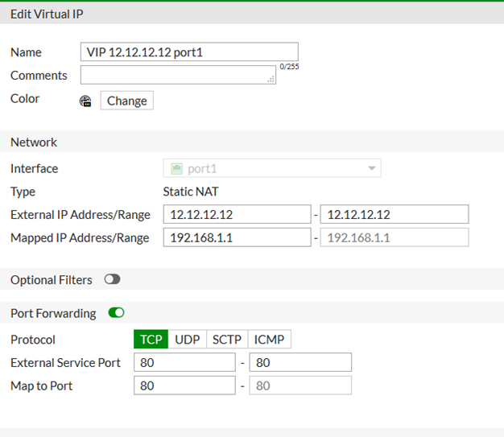Click the Change color button
Viewport: 504px width, 437px height.
(126, 101)
